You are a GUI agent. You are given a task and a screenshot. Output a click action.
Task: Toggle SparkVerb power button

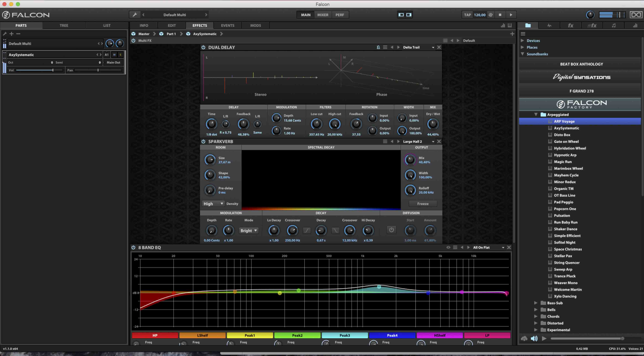[203, 141]
